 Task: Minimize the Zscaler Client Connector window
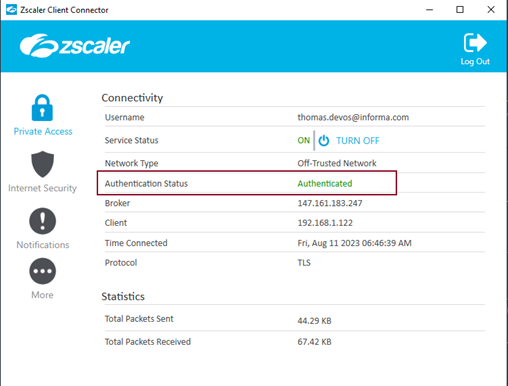point(430,10)
